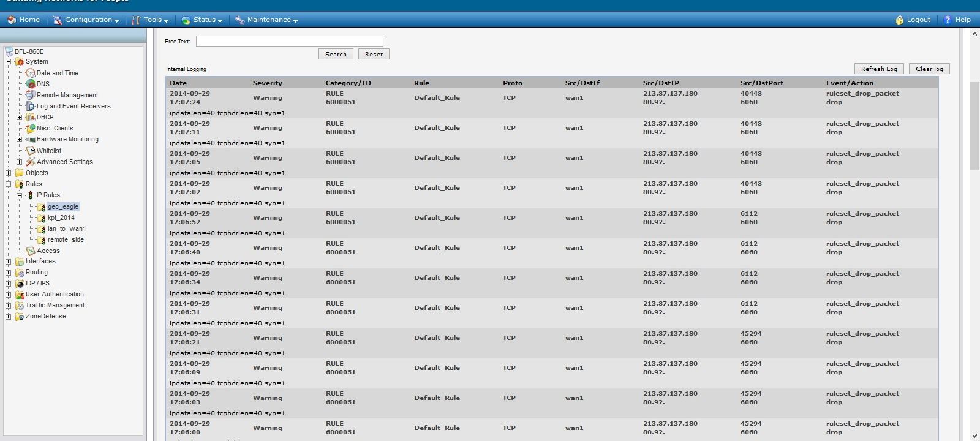The height and width of the screenshot is (441, 980).
Task: Click the geo_eagle rule set icon
Action: [x=41, y=207]
